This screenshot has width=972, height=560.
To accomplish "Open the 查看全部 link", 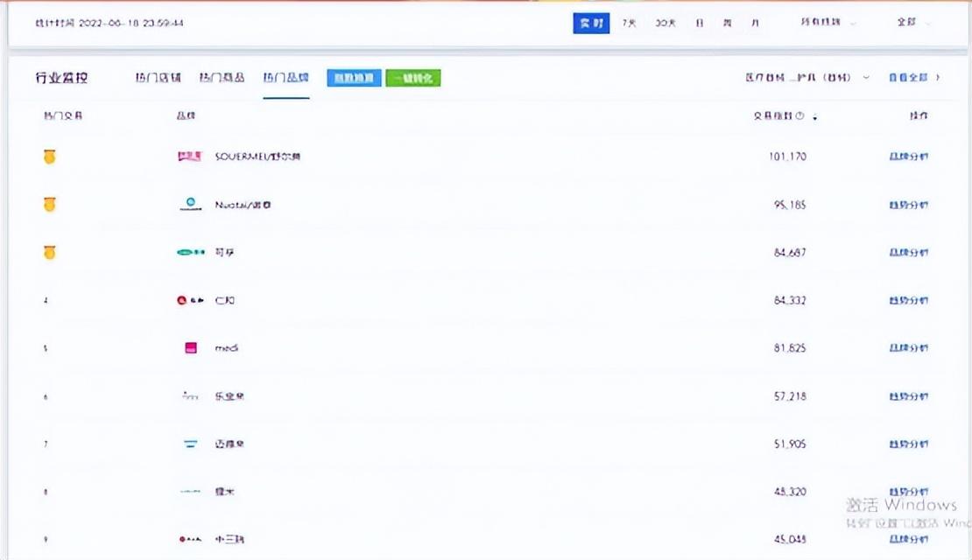I will coord(913,78).
